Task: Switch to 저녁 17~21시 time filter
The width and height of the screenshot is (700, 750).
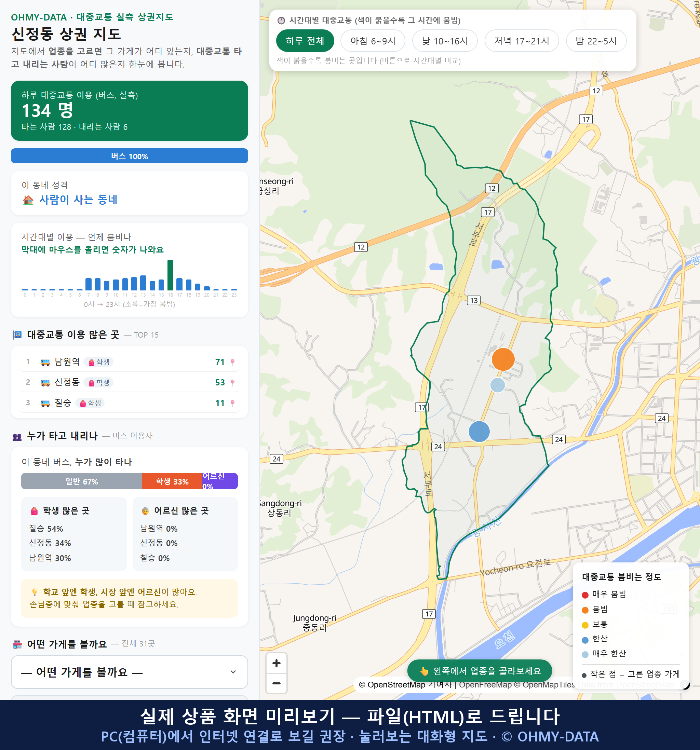Action: coord(522,41)
